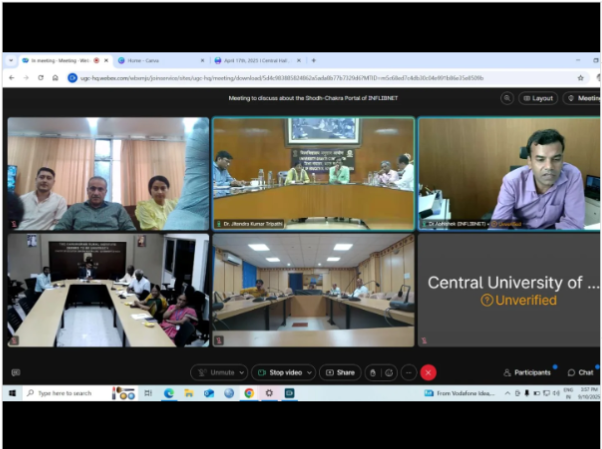This screenshot has height=449, width=602.
Task: Open the reactions smiley icon
Action: [389, 372]
